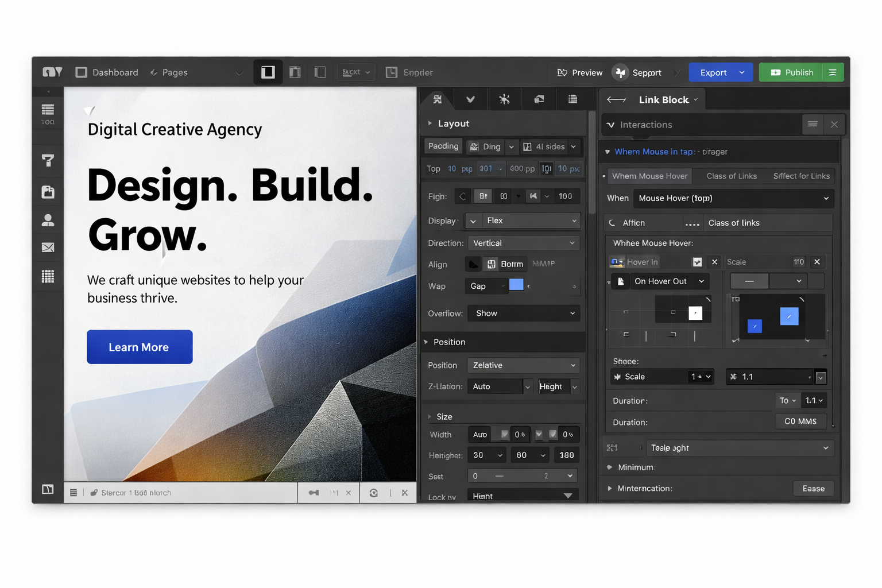Select the two-column layout view icon
The width and height of the screenshot is (882, 588).
pyautogui.click(x=295, y=72)
